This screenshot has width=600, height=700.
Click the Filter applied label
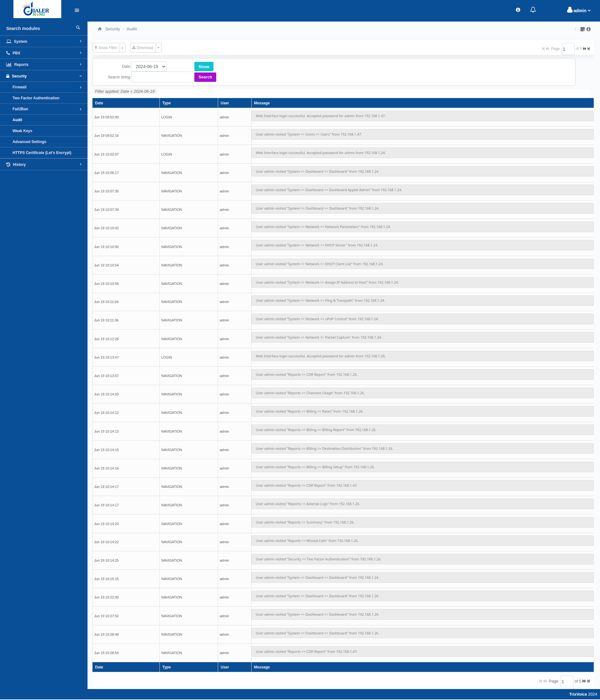(x=125, y=92)
